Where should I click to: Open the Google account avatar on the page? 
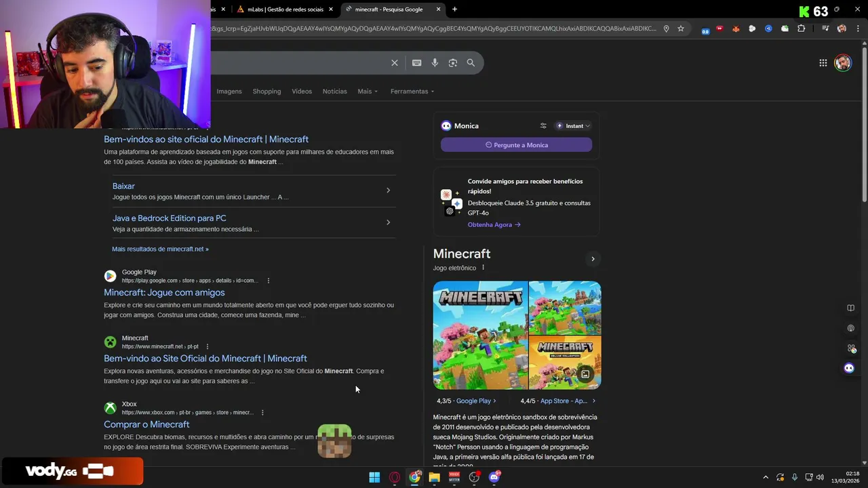(x=843, y=63)
